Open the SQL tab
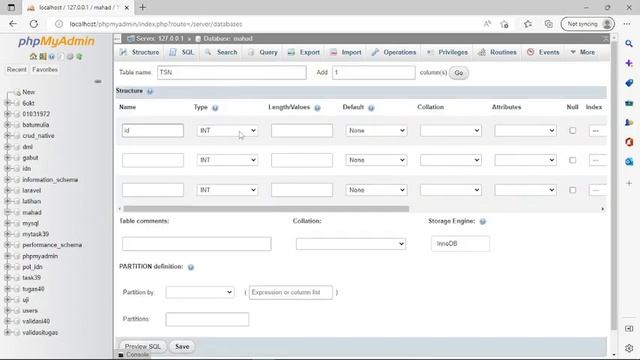This screenshot has height=360, width=640. (x=182, y=52)
